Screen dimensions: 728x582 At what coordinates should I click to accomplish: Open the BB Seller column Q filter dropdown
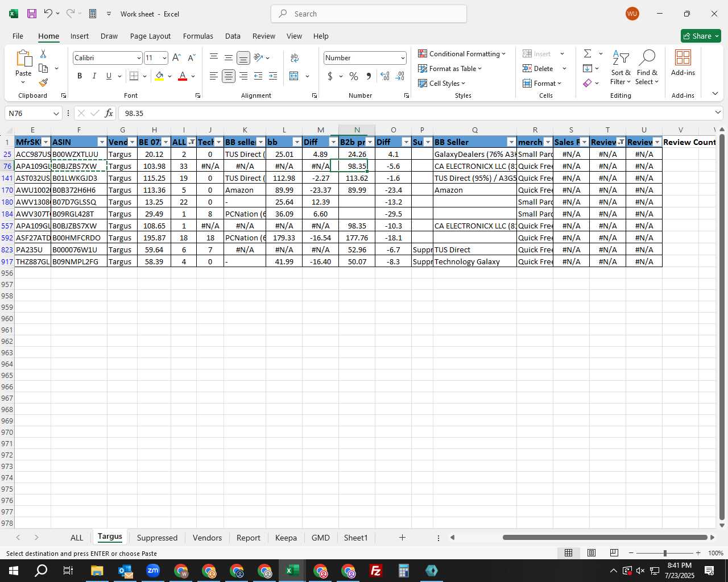(x=511, y=142)
